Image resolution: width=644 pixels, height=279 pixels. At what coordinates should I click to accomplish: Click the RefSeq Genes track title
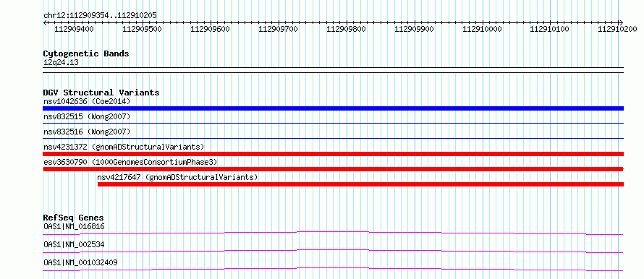click(73, 218)
